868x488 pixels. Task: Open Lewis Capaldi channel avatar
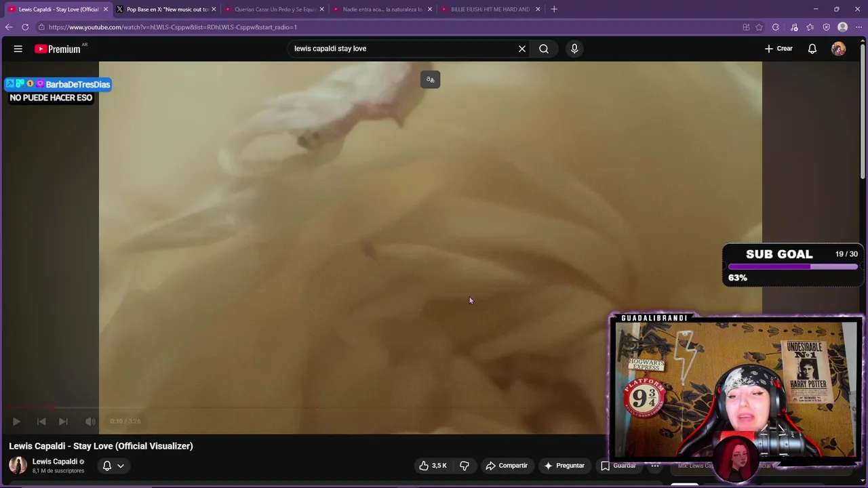click(x=18, y=466)
